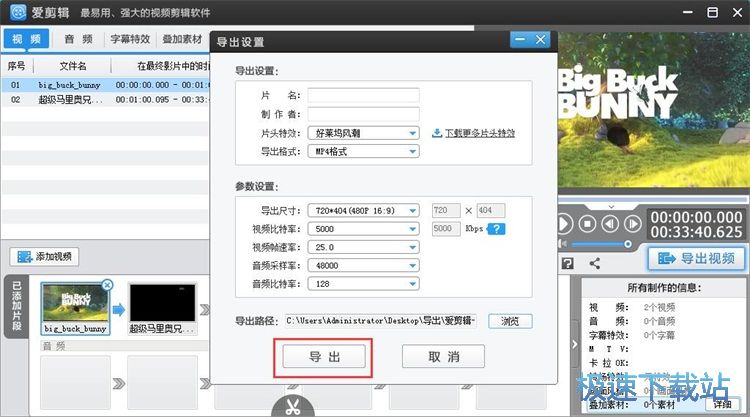Viewport: 750px width, 417px height.
Task: Click the scissors cut icon
Action: pyautogui.click(x=293, y=406)
